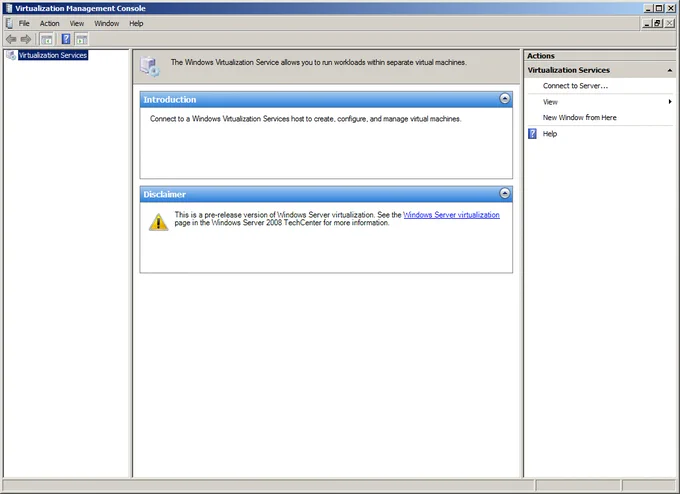Click View in the Actions pane
This screenshot has width=680, height=494.
[x=550, y=102]
